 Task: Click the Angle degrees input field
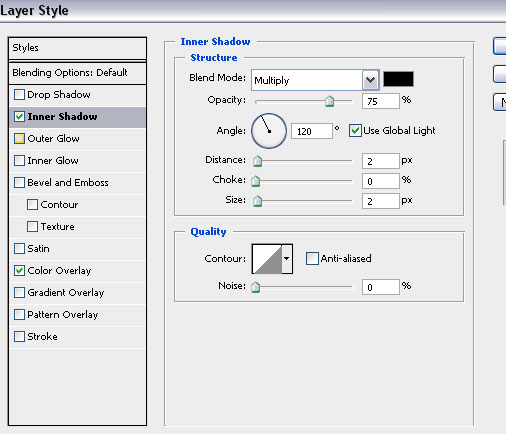pos(312,131)
